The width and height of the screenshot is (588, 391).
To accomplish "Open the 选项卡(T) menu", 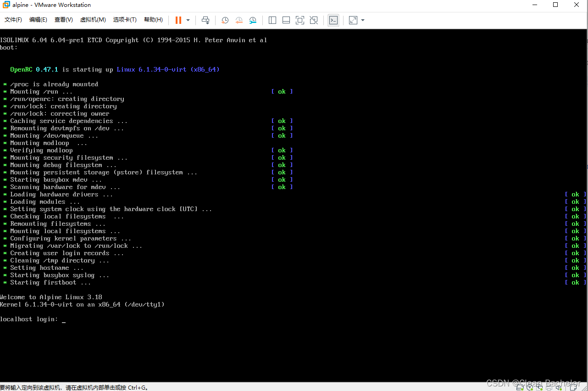I will pos(125,20).
